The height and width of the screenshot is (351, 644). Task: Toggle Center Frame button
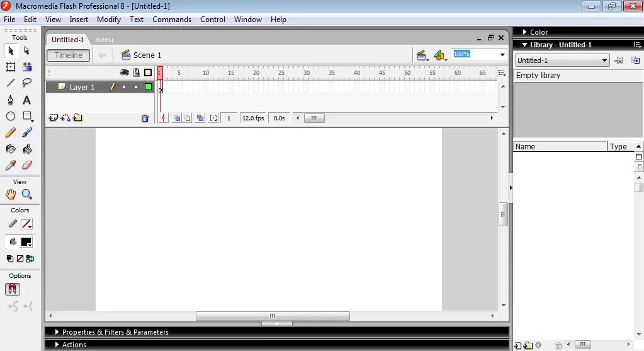[x=164, y=118]
